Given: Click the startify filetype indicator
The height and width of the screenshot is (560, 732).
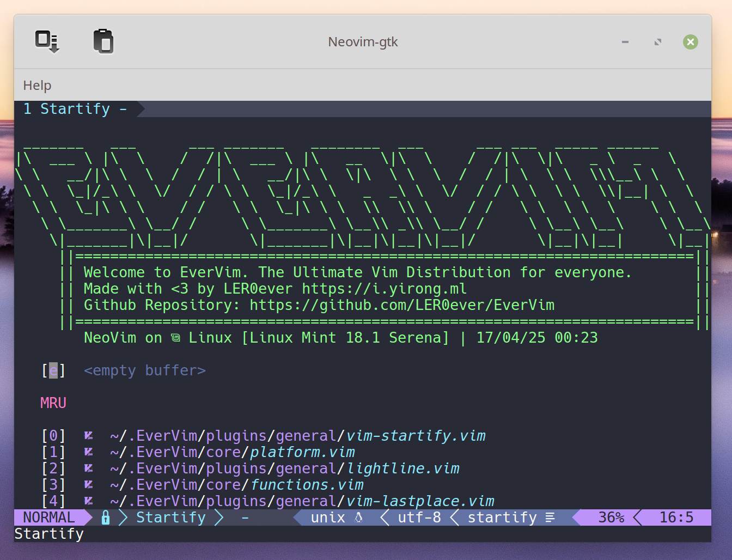Looking at the screenshot, I should tap(502, 518).
